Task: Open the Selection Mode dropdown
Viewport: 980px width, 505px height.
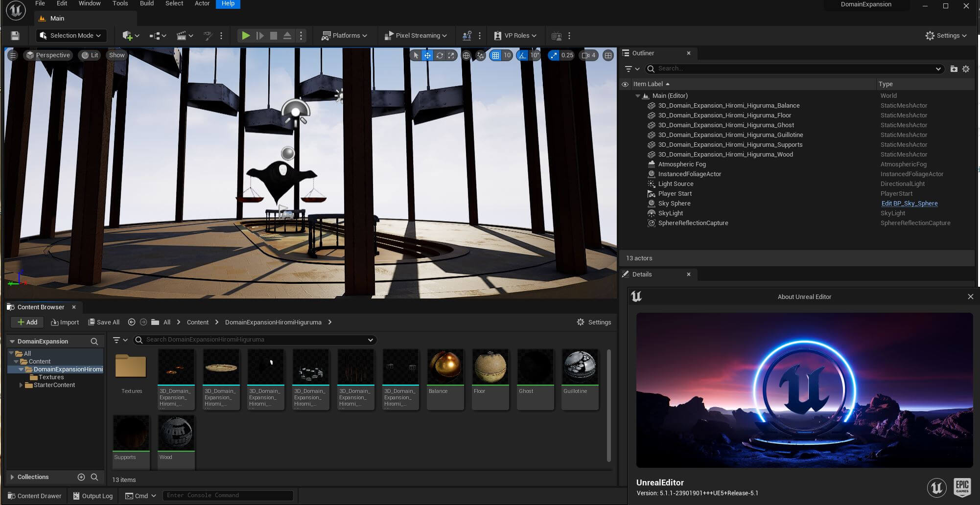Action: point(71,36)
